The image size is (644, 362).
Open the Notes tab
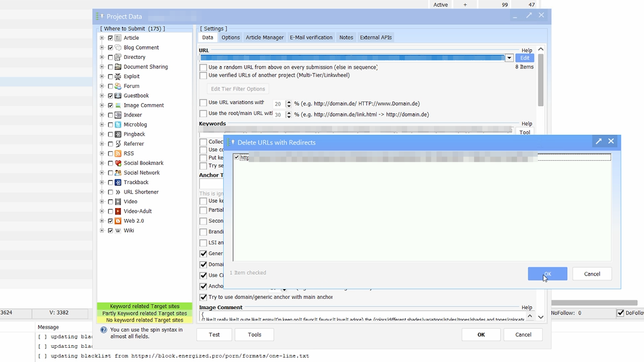[x=346, y=38]
